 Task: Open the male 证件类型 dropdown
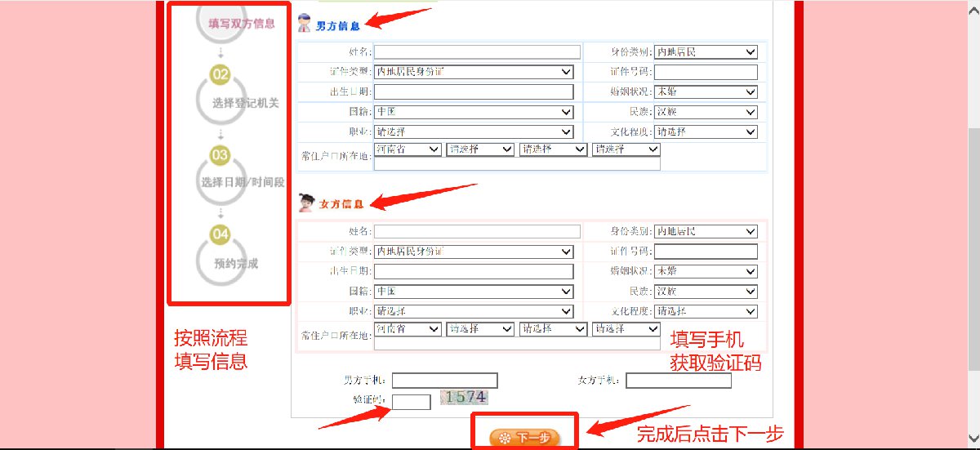coord(474,72)
